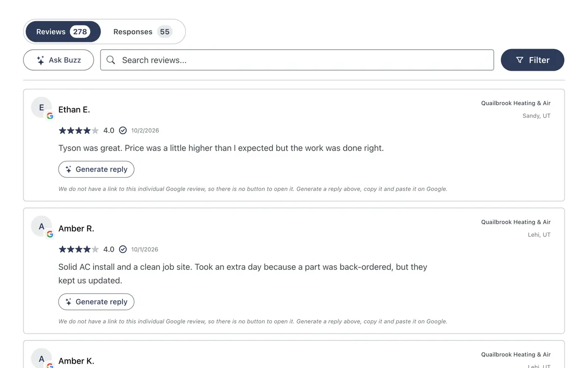Viewport: 588px width, 368px height.
Task: Switch to the Reviews tab
Action: [63, 31]
